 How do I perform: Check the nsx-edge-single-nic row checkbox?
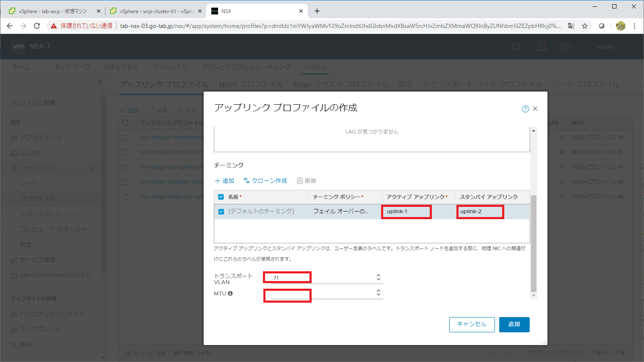[x=125, y=197]
